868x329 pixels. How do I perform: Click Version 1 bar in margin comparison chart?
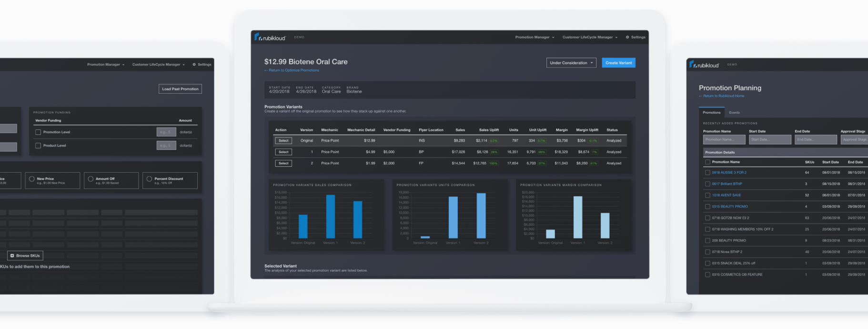(578, 217)
